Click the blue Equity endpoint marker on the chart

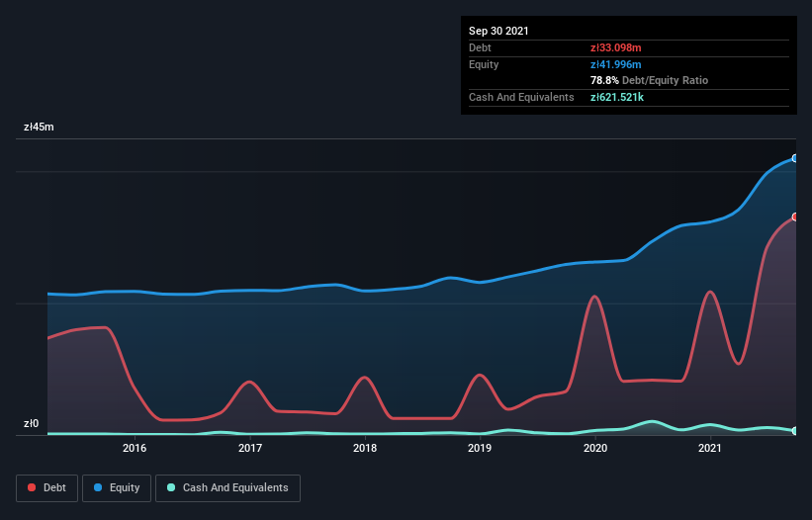click(x=795, y=158)
